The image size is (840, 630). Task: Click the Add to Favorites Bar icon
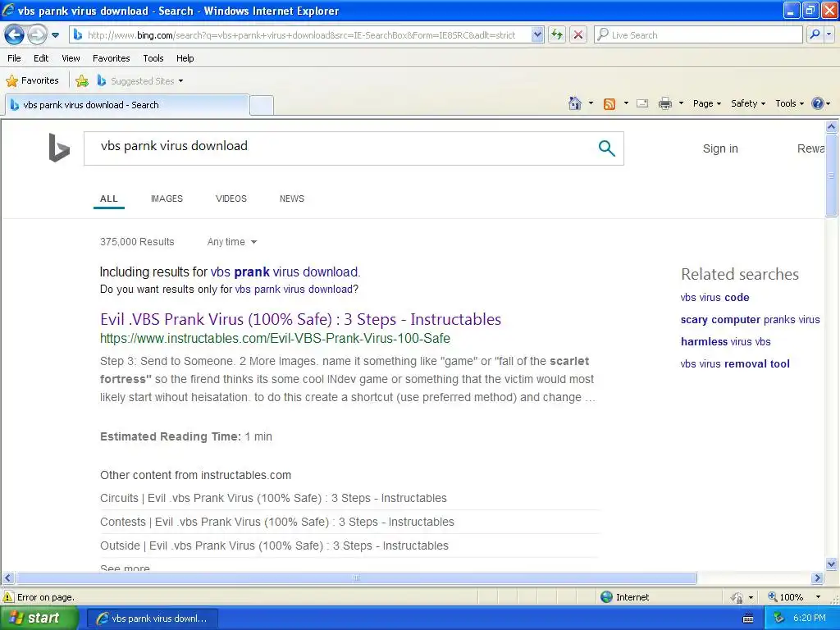[82, 81]
